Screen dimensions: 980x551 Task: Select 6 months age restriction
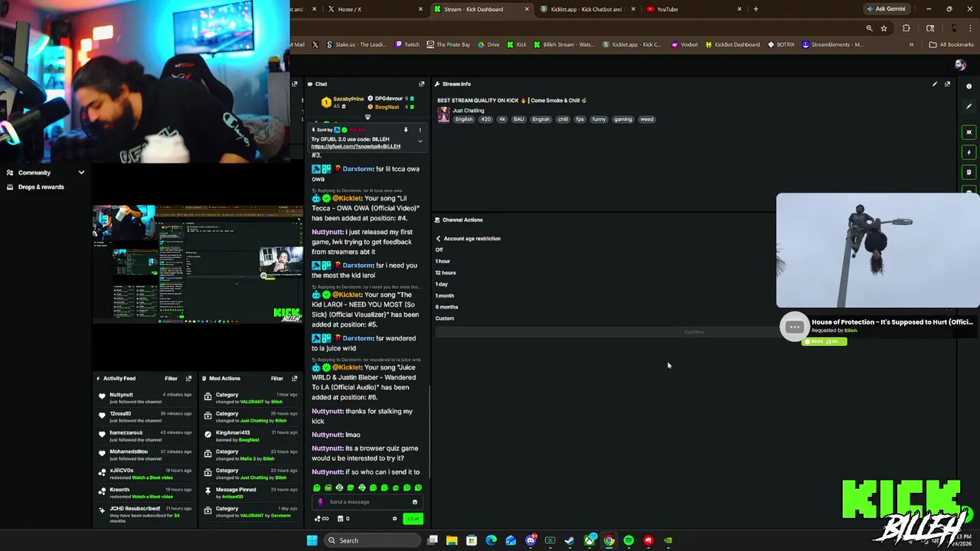pos(447,307)
